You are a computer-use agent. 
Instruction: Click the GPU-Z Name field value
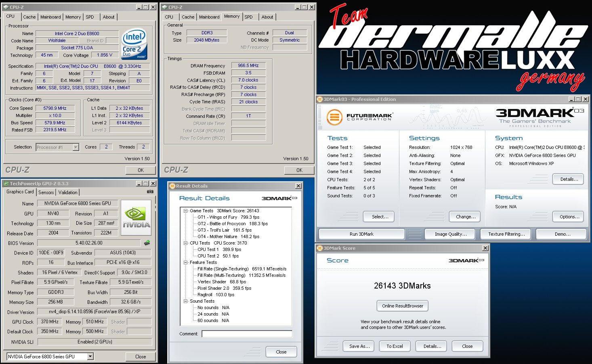78,203
